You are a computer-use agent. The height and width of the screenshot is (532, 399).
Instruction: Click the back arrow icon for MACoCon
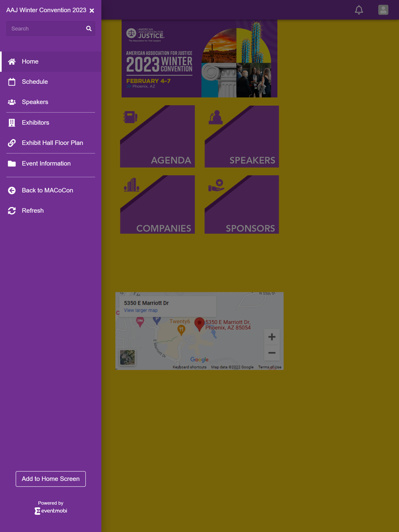(12, 191)
